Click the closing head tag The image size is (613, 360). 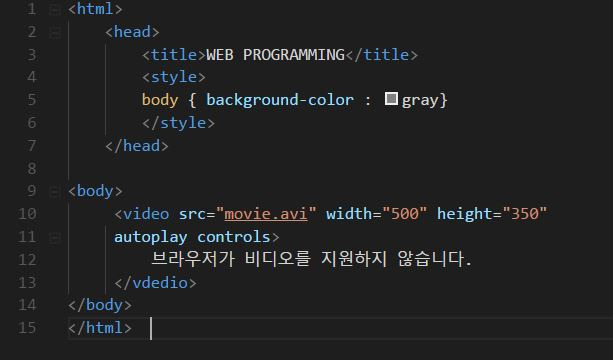click(137, 146)
